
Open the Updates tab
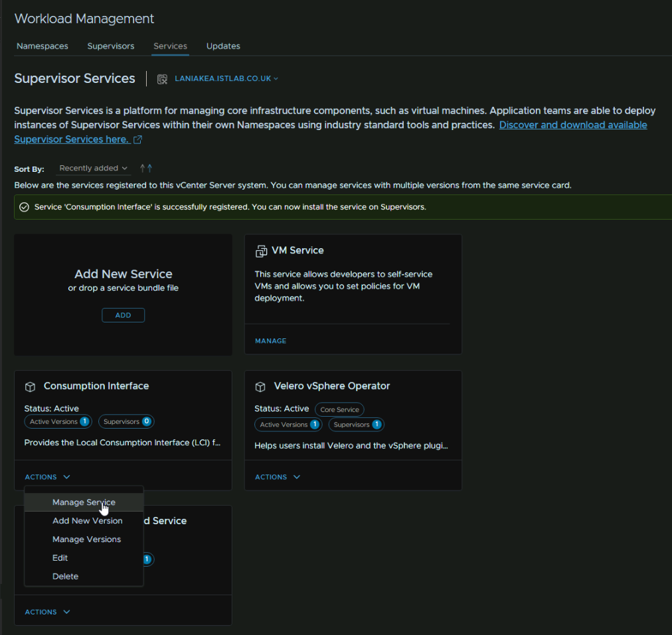tap(223, 46)
